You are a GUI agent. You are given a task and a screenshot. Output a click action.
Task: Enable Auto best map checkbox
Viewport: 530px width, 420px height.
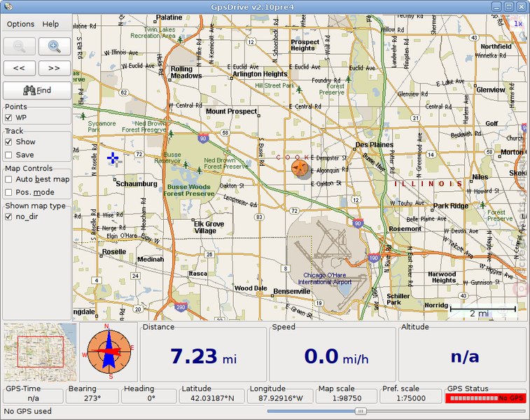click(9, 179)
